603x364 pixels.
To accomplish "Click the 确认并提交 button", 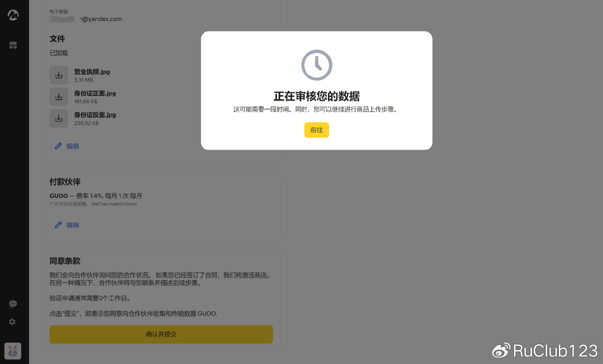I will pos(161,334).
